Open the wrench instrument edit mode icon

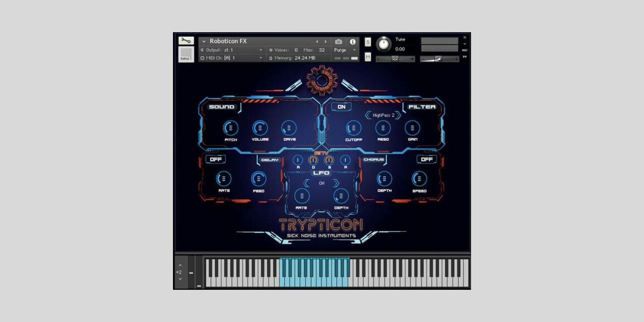[186, 41]
